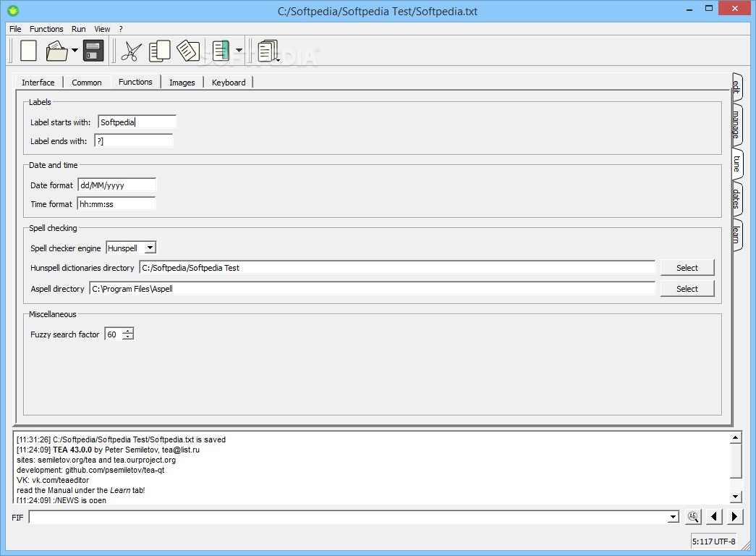Click the Label ends with field

134,141
